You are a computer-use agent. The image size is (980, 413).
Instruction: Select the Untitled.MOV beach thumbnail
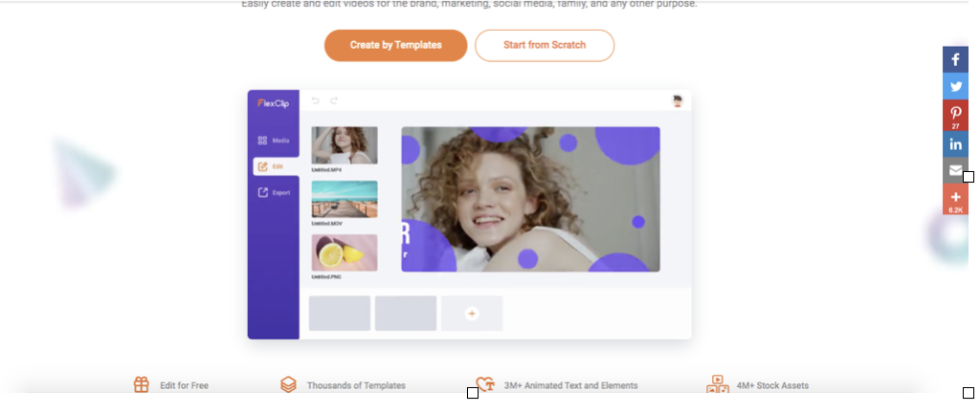pos(345,199)
